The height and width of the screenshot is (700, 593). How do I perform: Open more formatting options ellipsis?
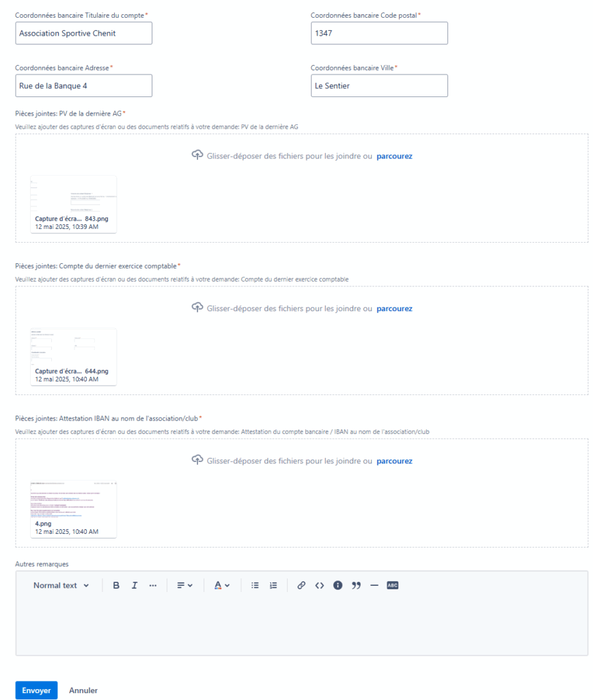152,585
